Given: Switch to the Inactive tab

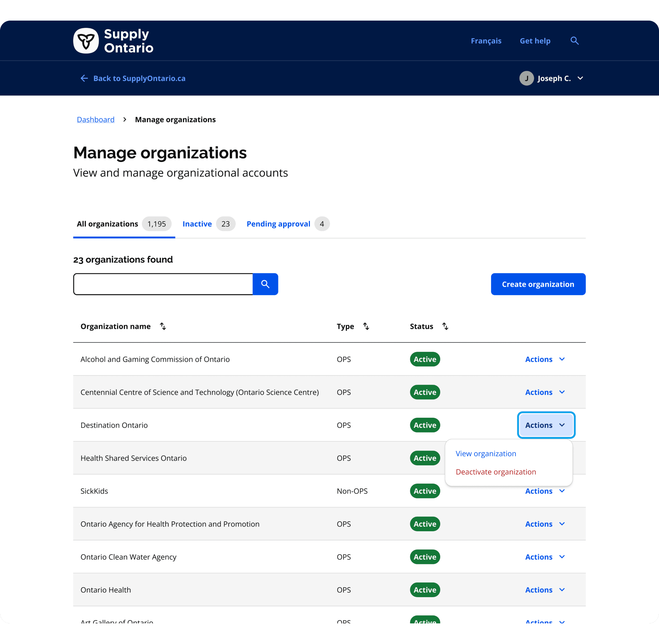Looking at the screenshot, I should tap(197, 224).
